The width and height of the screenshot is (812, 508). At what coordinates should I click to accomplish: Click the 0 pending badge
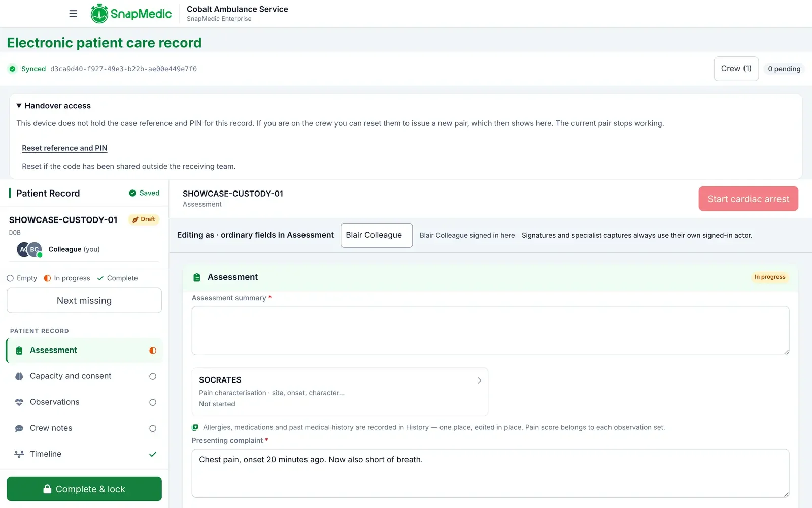(784, 69)
